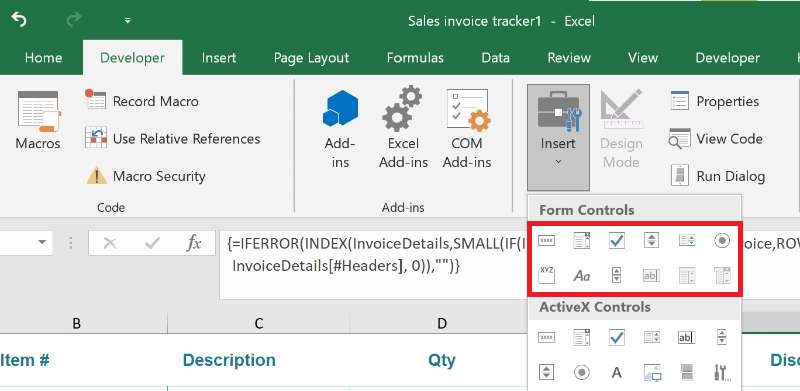Screen dimensions: 800x391
Task: Select the active Developer tab beside Home
Action: click(x=132, y=58)
